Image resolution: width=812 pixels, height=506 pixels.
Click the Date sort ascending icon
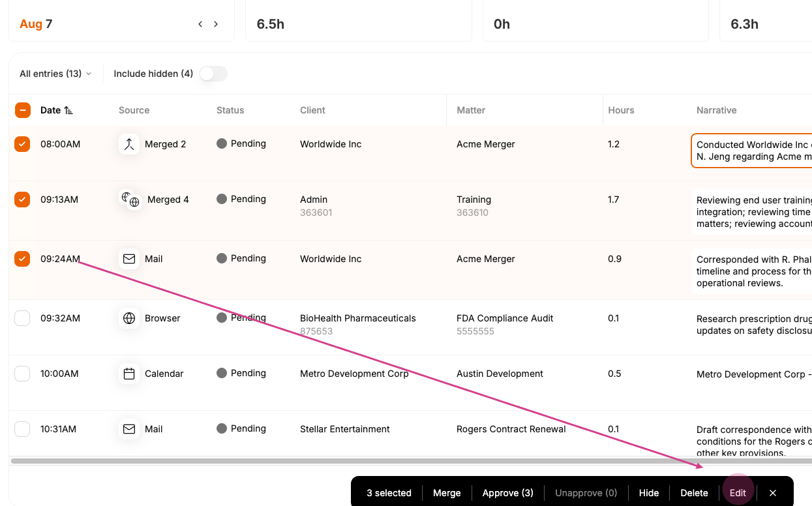pos(68,110)
